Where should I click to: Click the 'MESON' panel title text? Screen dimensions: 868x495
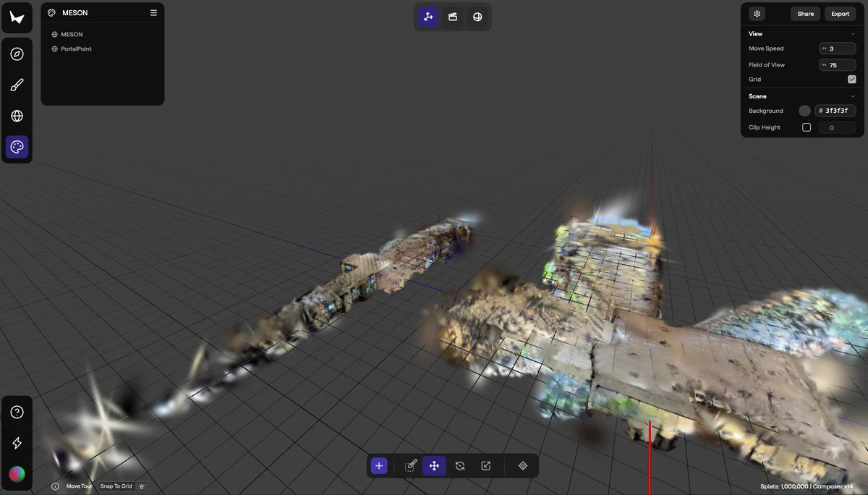click(x=75, y=13)
